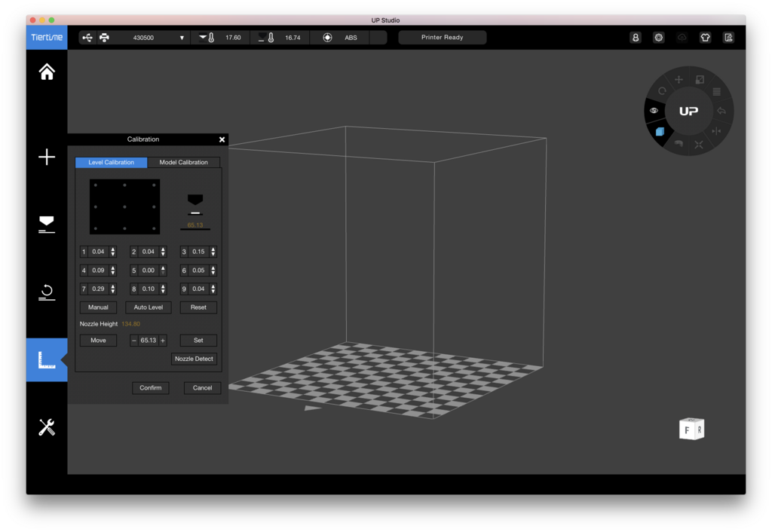Click the Manual button

tap(99, 307)
